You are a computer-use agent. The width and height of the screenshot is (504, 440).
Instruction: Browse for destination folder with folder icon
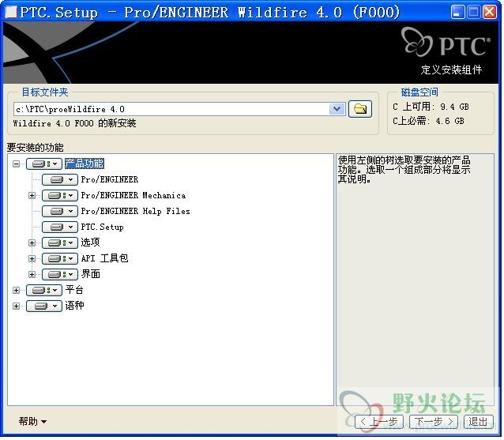pos(360,109)
